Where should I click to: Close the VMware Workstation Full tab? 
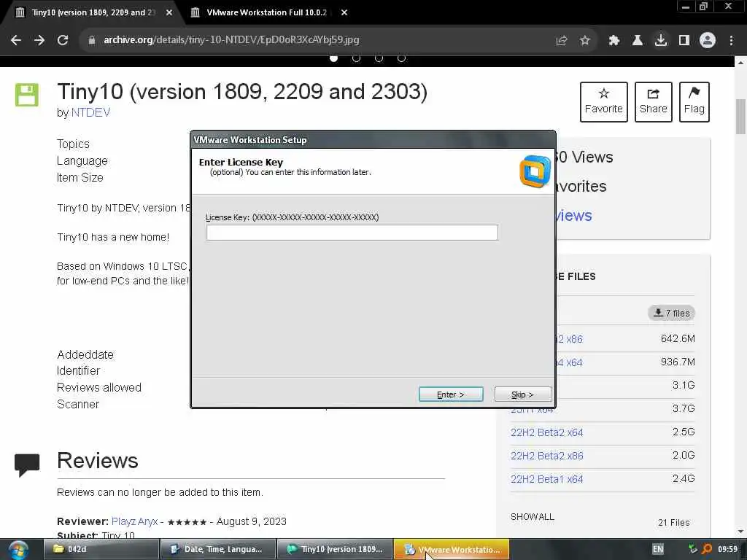[x=344, y=12]
